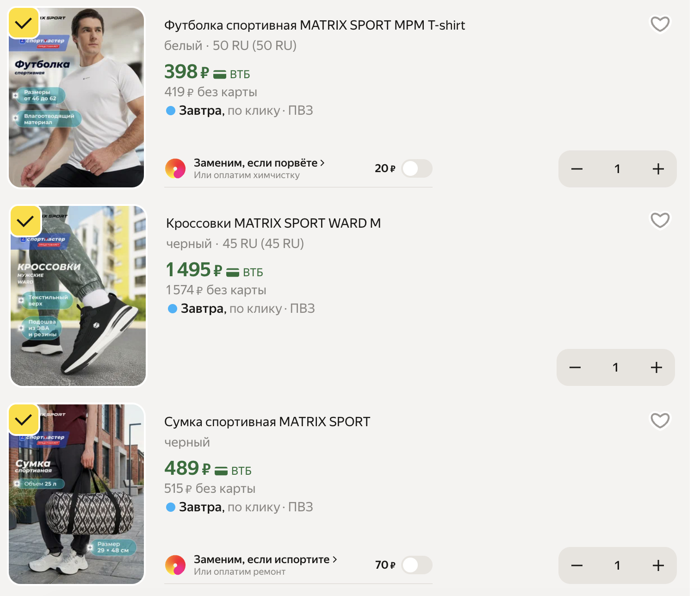Image resolution: width=700 pixels, height=596 pixels.
Task: Decrease sneakers quantity with minus icon
Action: 575,367
